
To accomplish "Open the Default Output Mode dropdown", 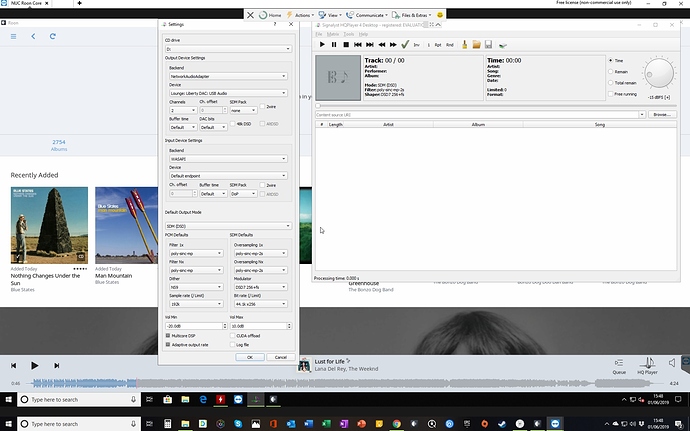I will 228,226.
